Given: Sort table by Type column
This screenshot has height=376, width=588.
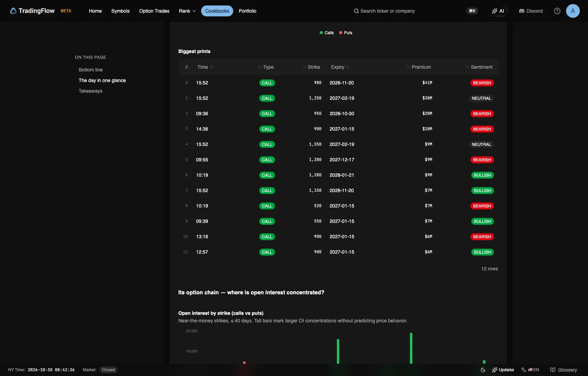Looking at the screenshot, I should point(266,67).
